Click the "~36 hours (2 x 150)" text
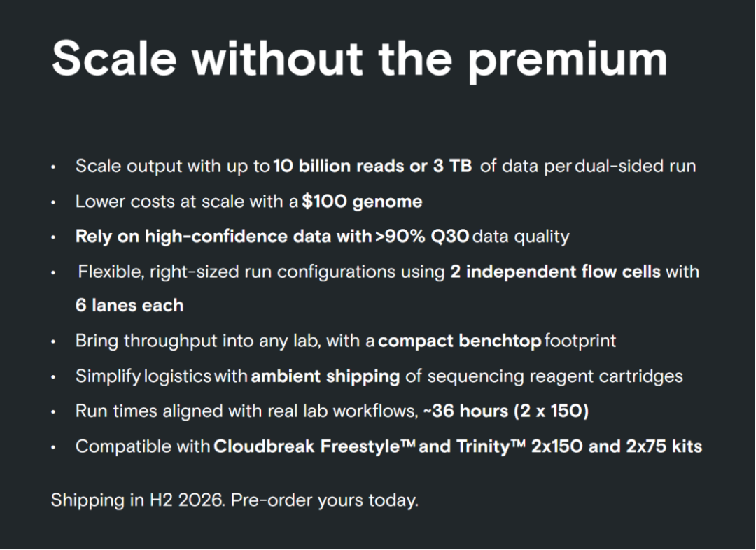Image resolution: width=756 pixels, height=550 pixels. tap(505, 411)
